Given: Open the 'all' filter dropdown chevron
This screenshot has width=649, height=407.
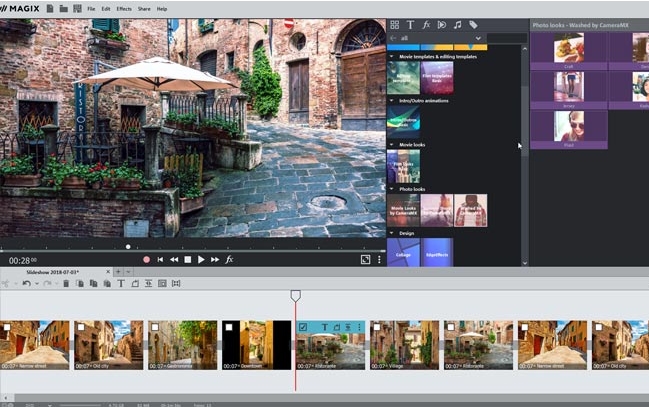Looking at the screenshot, I should click(478, 38).
